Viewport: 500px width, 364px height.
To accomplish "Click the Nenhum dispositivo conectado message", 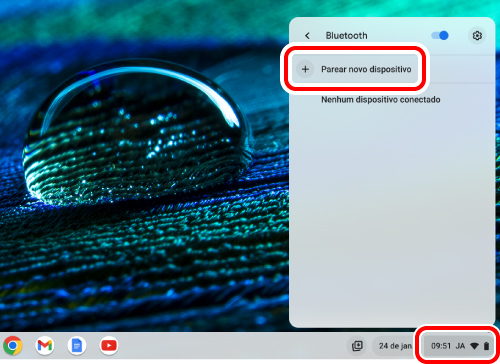I will (x=381, y=99).
